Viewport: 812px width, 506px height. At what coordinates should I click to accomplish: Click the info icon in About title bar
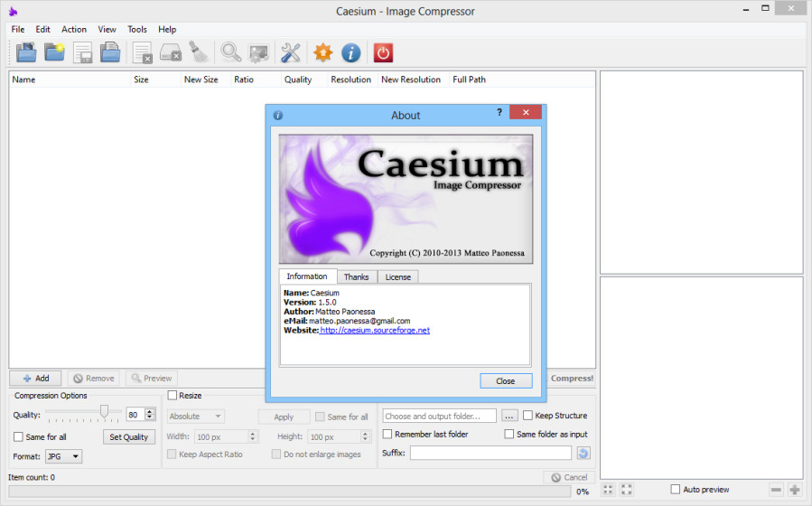click(278, 115)
